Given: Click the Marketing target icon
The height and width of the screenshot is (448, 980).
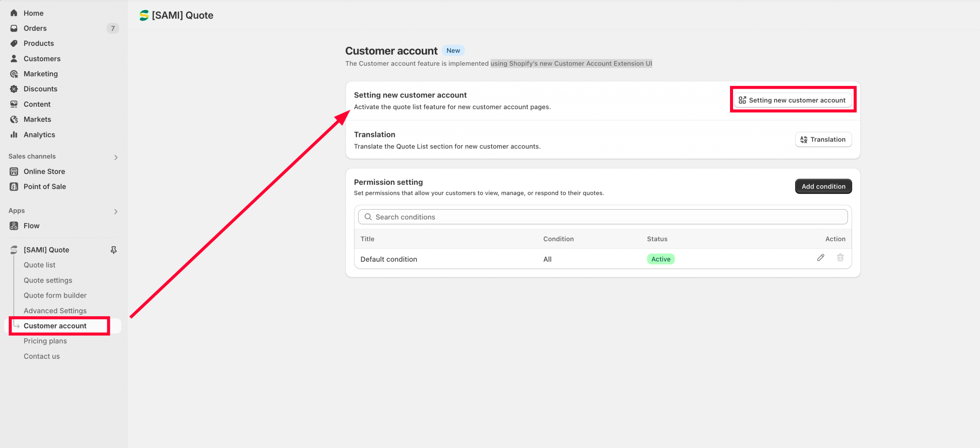Looking at the screenshot, I should click(14, 74).
